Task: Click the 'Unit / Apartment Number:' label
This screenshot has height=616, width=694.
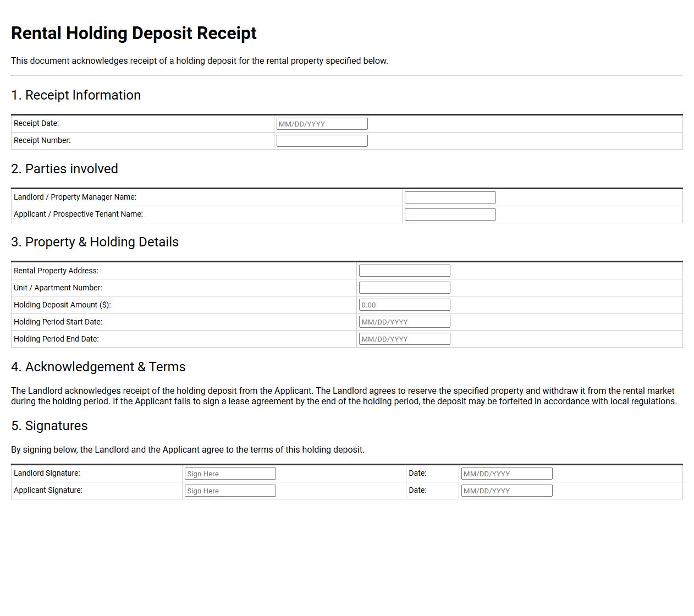Action: [58, 288]
